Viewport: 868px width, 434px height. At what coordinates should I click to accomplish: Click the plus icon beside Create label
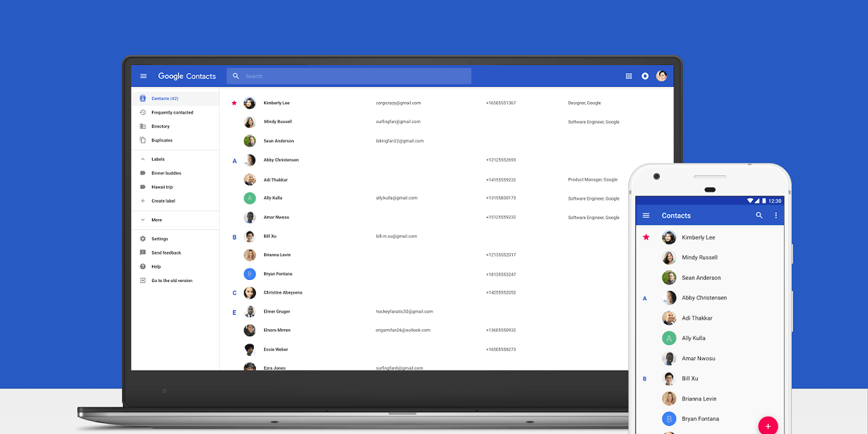(x=142, y=201)
